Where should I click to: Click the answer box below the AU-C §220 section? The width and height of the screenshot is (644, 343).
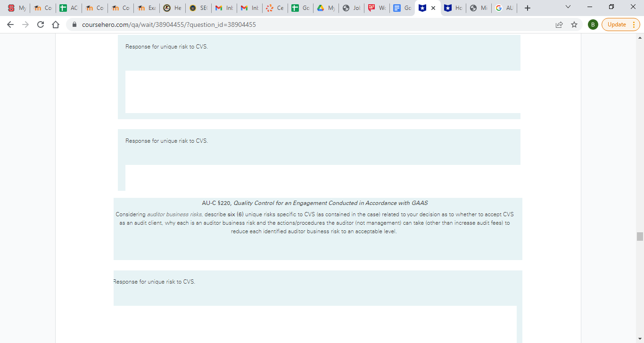coord(315,324)
